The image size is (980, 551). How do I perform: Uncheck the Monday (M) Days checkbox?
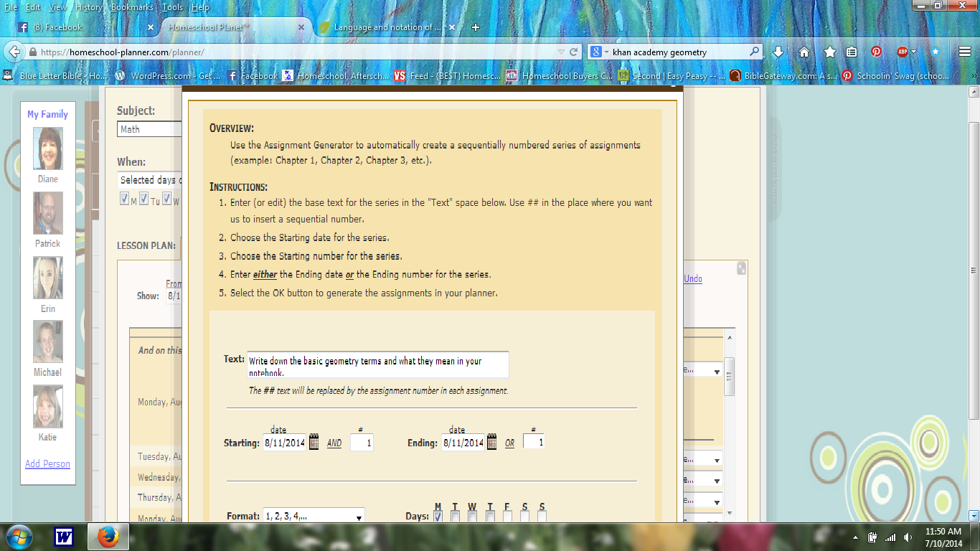(x=438, y=517)
